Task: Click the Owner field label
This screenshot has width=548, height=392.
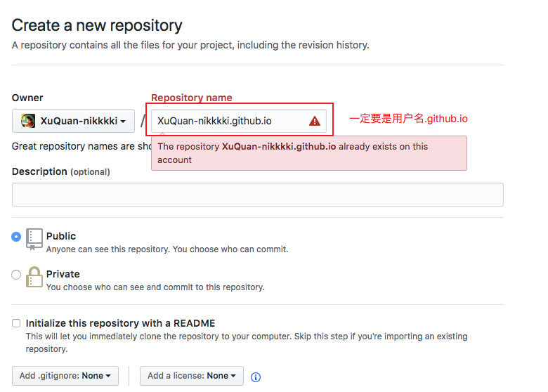Action: tap(27, 98)
